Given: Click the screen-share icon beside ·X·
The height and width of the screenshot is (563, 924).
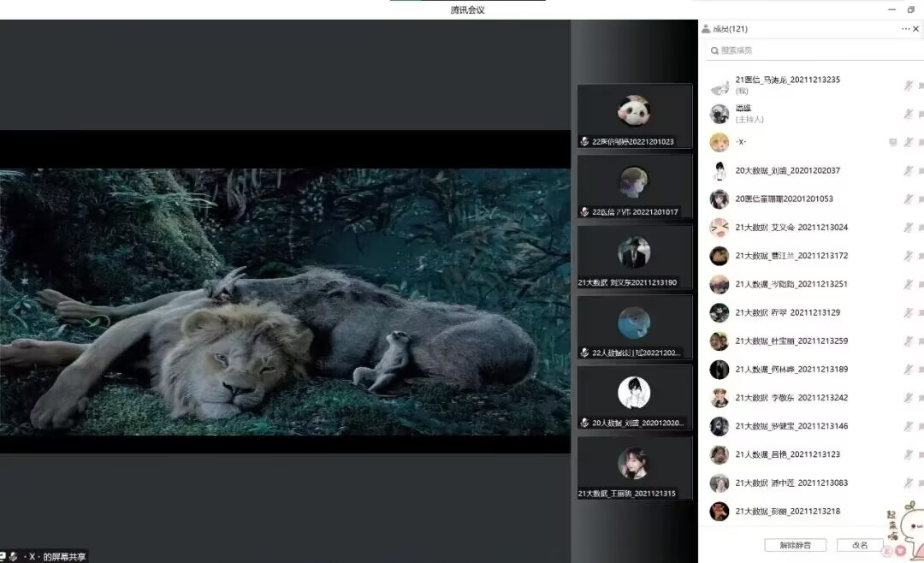Looking at the screenshot, I should (892, 142).
